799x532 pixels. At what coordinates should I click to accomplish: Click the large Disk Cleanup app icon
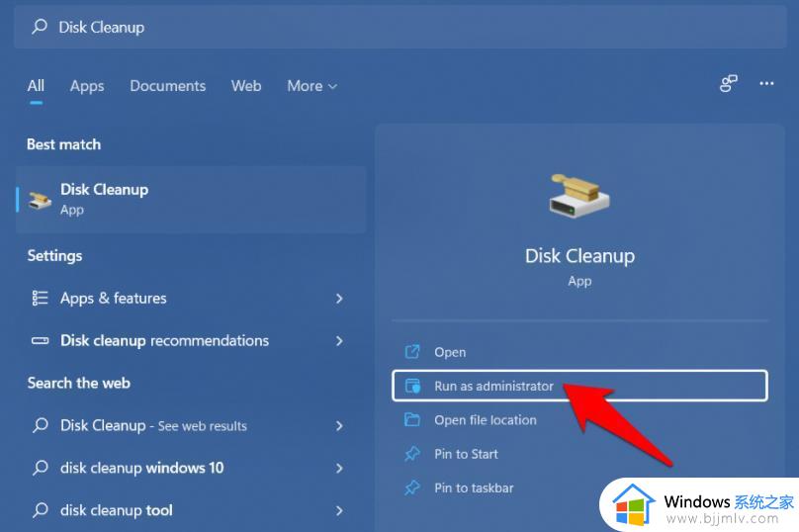tap(579, 196)
